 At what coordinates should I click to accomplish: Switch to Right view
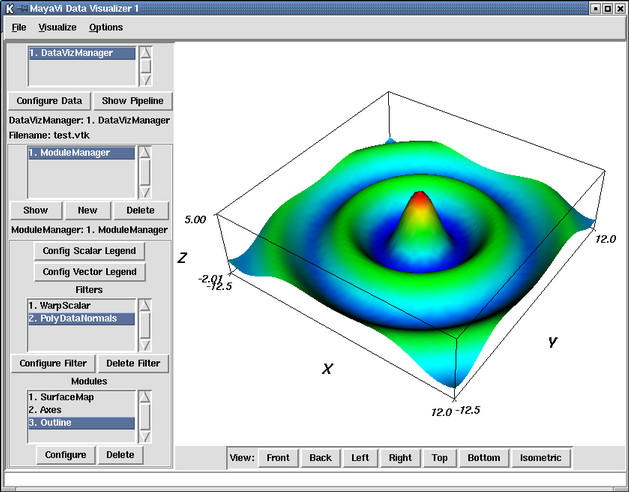click(x=400, y=458)
